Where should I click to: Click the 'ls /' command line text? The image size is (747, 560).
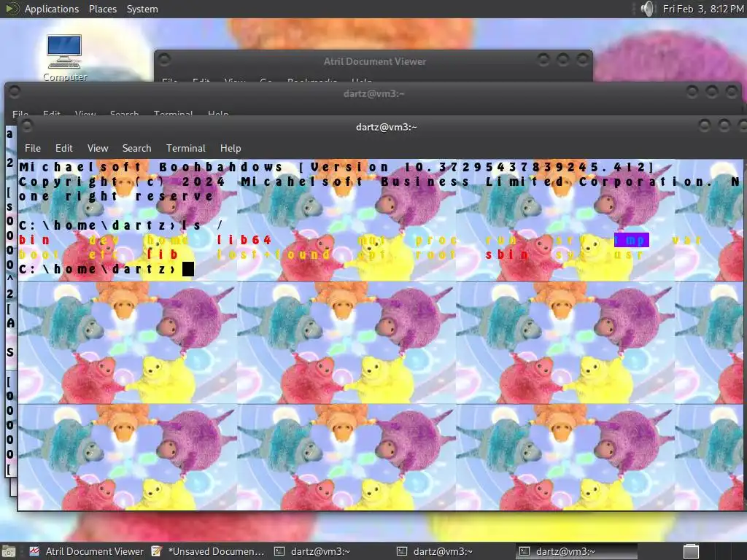[x=202, y=225]
